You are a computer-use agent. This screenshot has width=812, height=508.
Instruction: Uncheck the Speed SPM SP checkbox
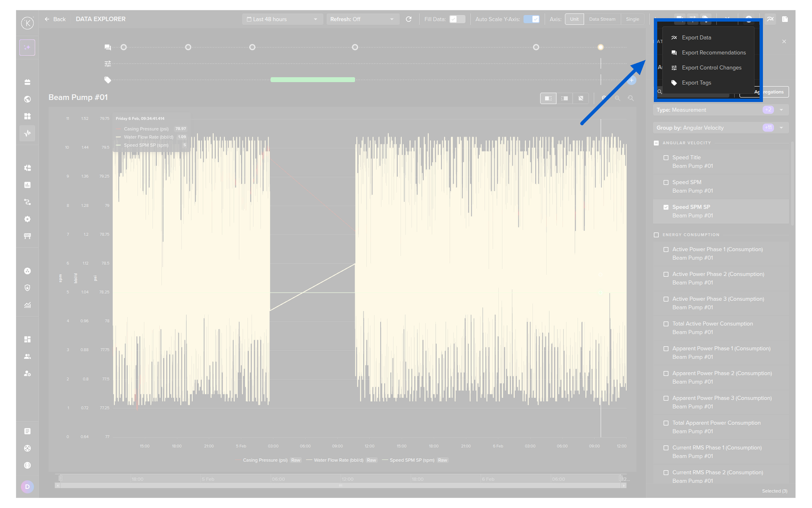[x=666, y=207]
